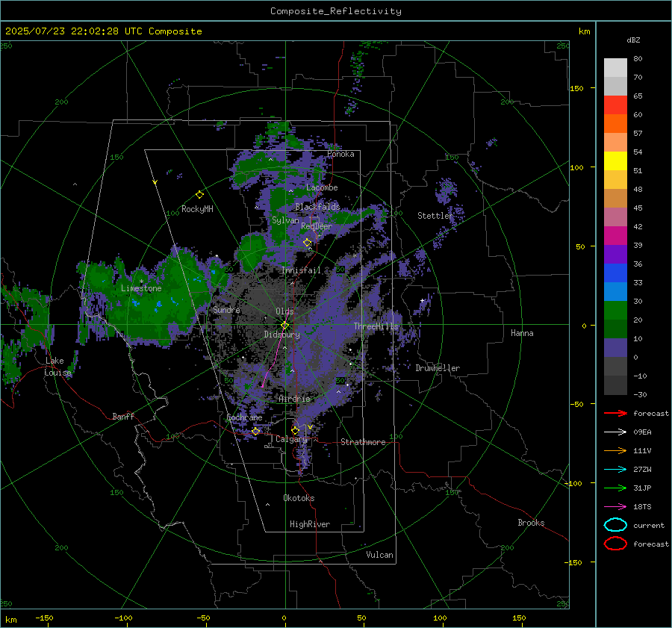Click the red 60-65 dBZ color swatch

coord(615,105)
